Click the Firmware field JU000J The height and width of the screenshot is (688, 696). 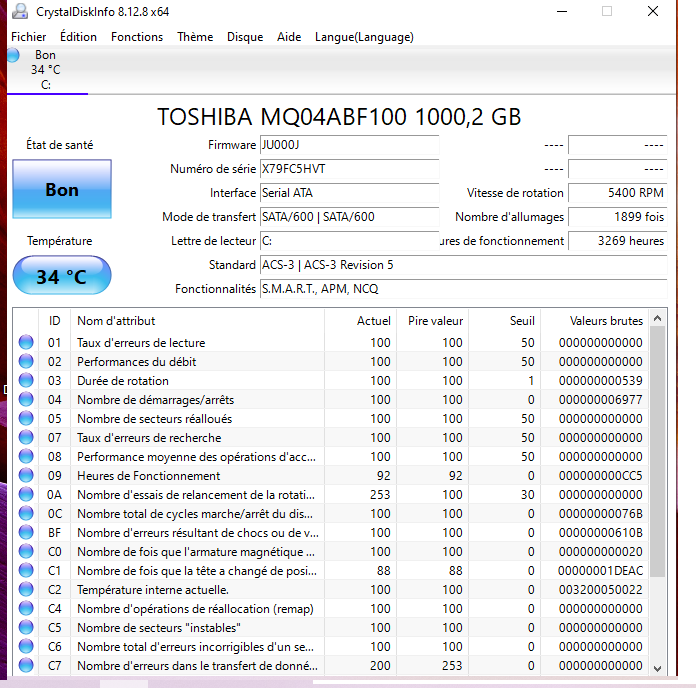(x=349, y=145)
